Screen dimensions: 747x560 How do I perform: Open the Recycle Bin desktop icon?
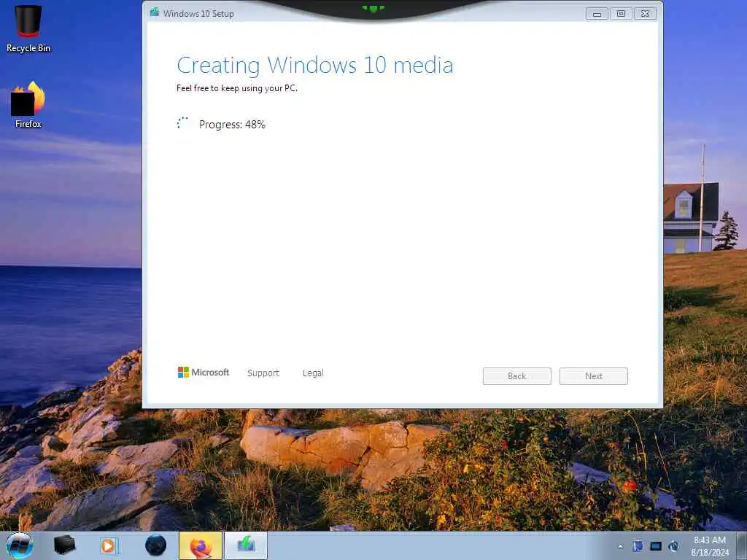click(x=28, y=28)
